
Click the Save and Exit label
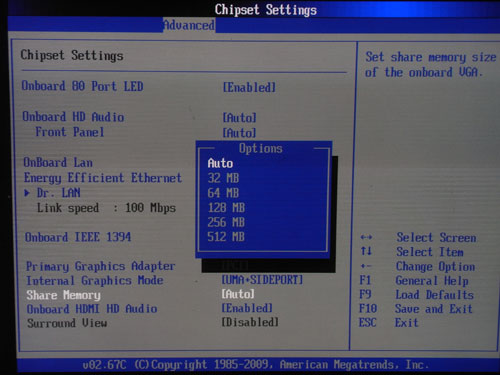tap(434, 309)
